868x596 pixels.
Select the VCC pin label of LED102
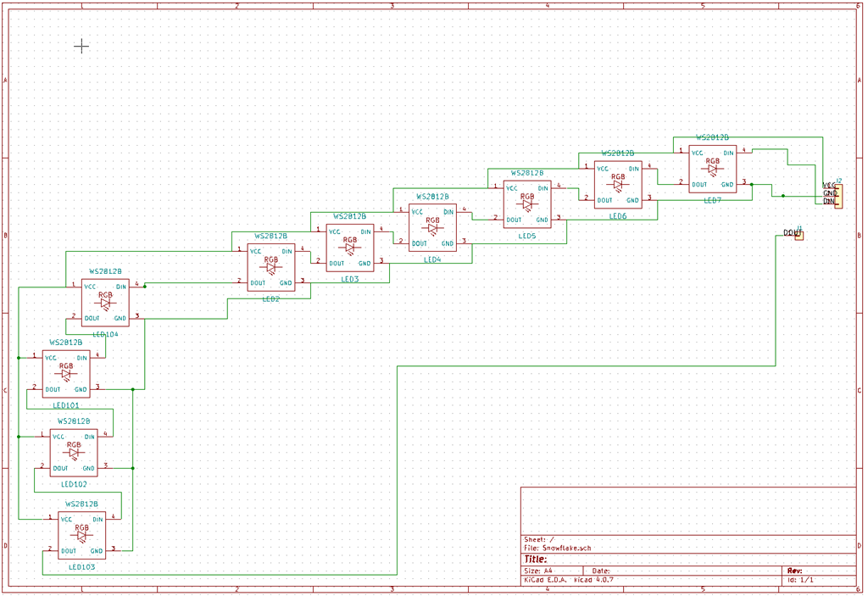click(58, 437)
